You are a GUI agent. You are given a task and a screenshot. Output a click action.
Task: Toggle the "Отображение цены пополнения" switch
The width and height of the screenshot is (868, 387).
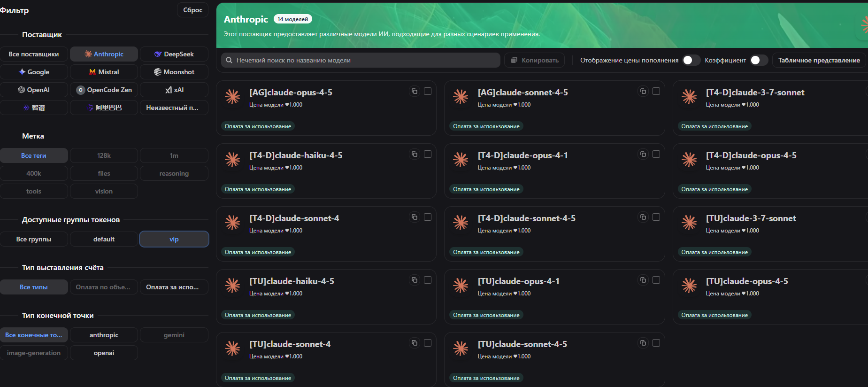coord(691,60)
